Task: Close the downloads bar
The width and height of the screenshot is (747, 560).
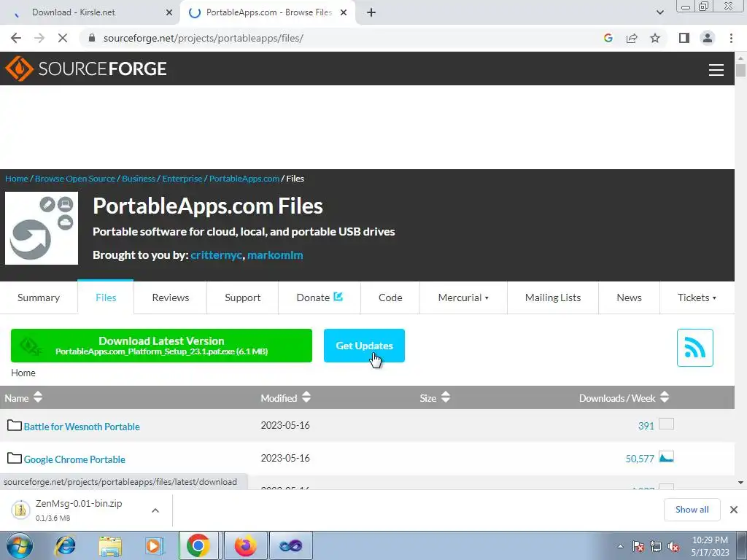Action: (734, 510)
